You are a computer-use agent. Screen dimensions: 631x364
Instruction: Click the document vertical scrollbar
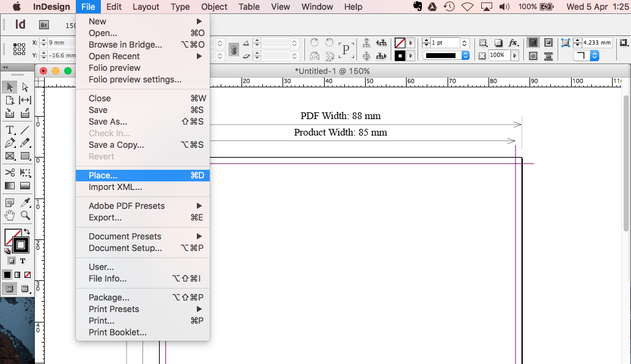coord(625,163)
